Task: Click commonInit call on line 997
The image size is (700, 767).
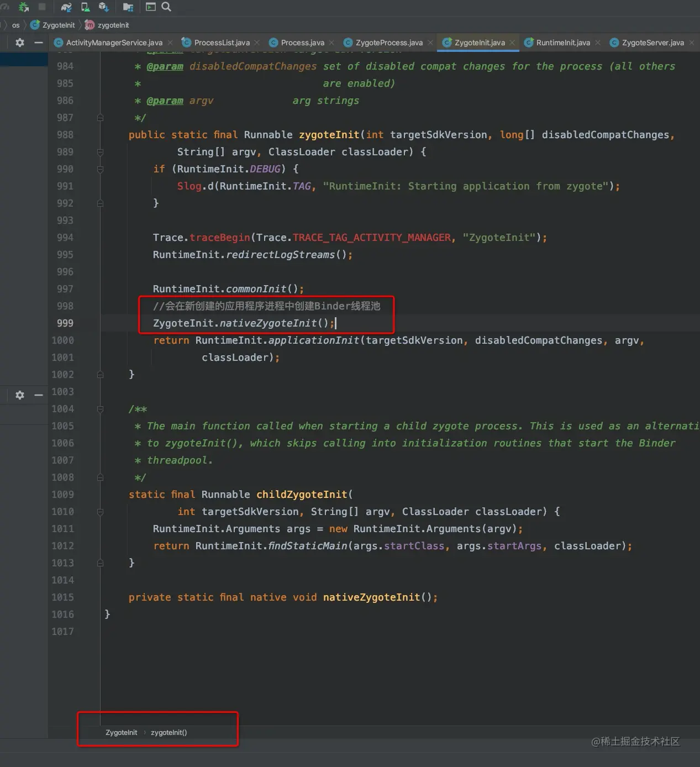Action: coord(256,289)
